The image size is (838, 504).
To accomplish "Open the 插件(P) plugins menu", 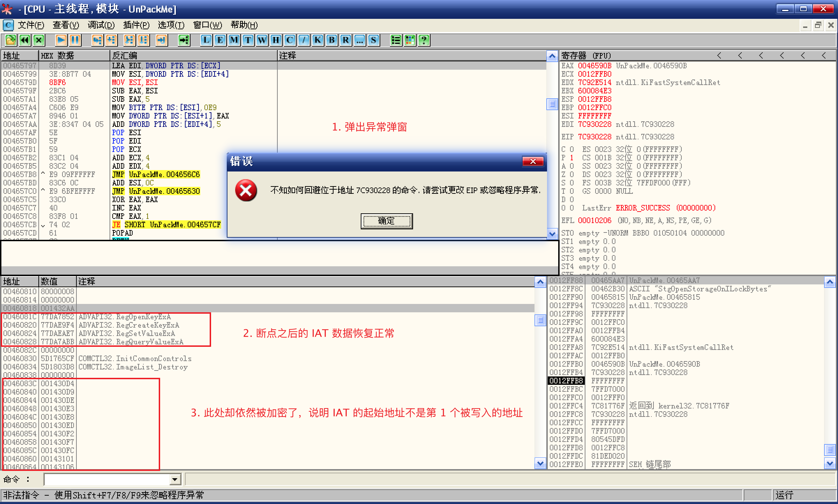I will pos(136,25).
